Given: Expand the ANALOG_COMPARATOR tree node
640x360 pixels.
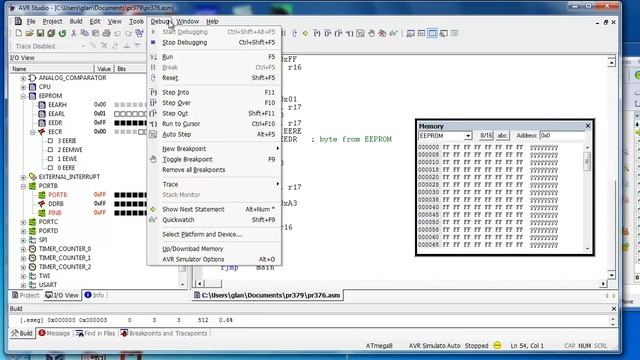Looking at the screenshot, I should pos(23,78).
